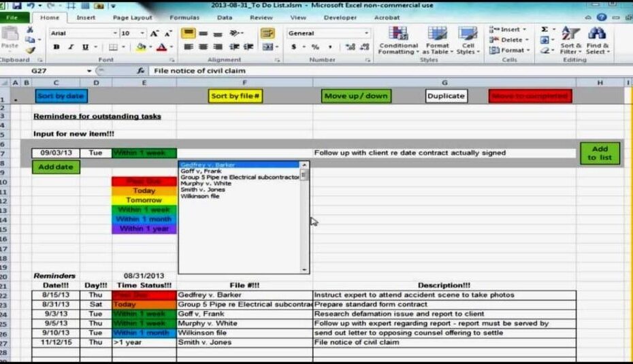Open Format as Table gallery
Viewport: 633px width, 364px height.
click(x=437, y=40)
